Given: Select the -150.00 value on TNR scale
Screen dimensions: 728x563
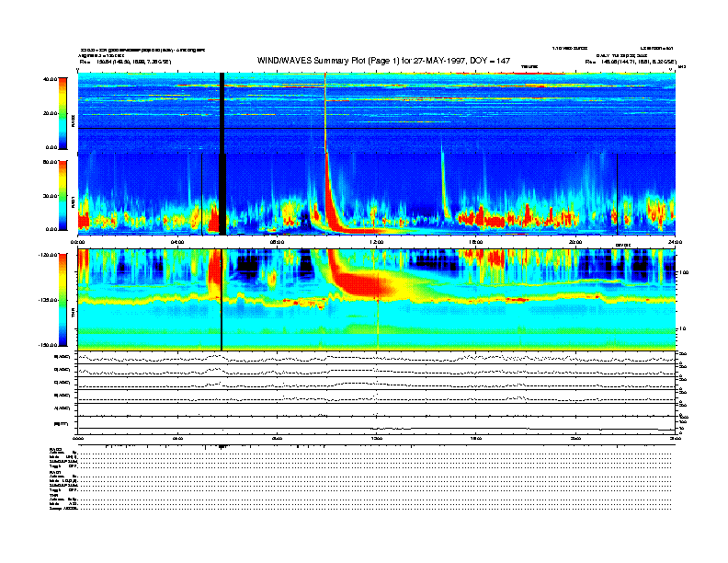Looking at the screenshot, I should click(48, 345).
